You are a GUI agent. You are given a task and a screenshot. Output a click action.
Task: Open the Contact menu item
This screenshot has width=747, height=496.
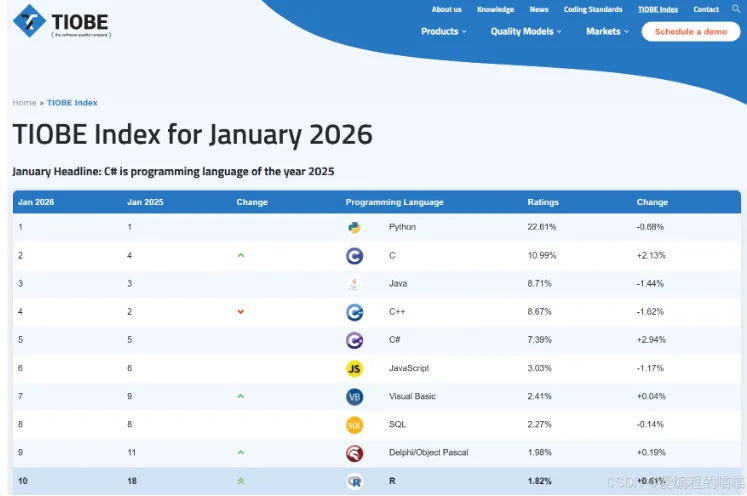click(x=706, y=10)
